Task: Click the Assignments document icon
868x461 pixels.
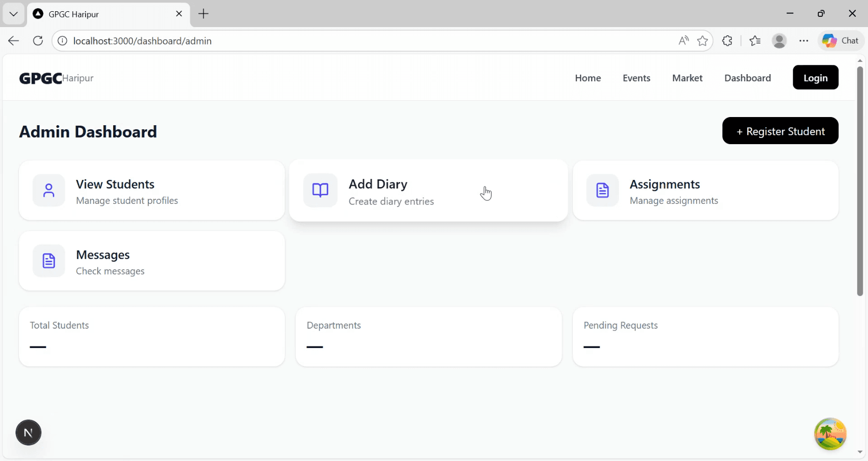Action: (x=603, y=190)
